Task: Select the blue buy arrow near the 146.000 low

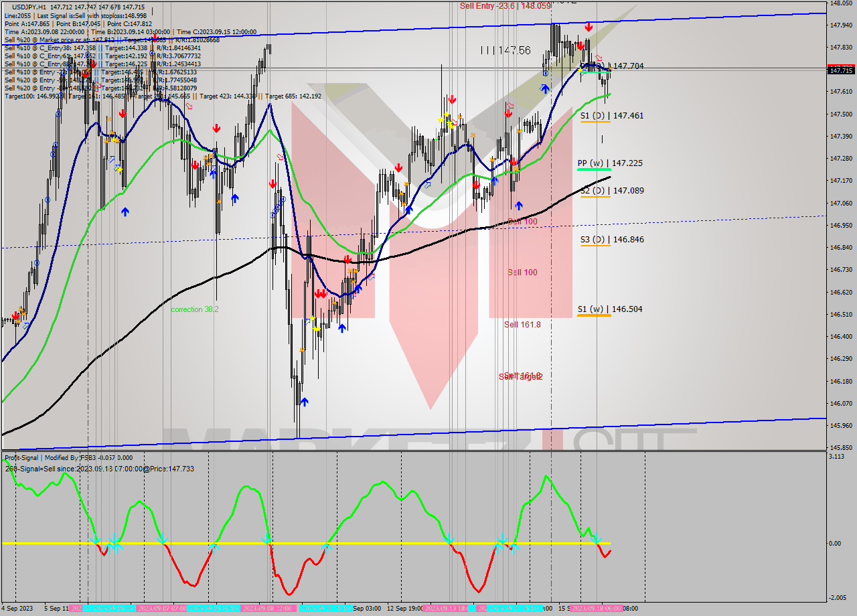Action: click(x=305, y=402)
